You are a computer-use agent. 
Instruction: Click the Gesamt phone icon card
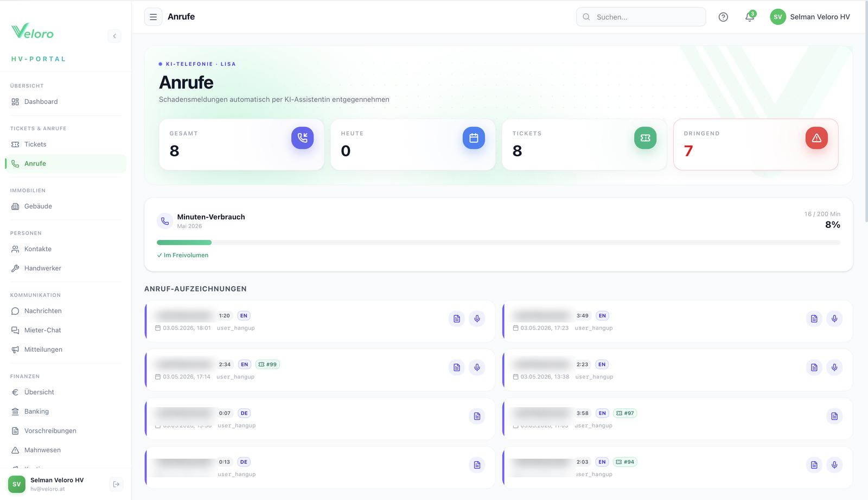[302, 138]
